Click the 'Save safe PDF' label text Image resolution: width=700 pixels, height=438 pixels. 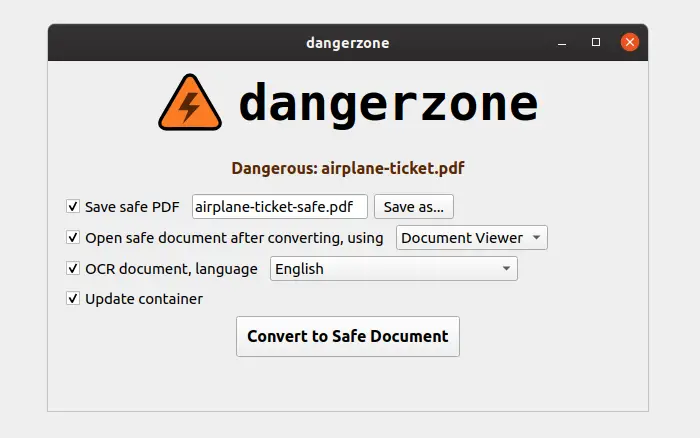[132, 207]
